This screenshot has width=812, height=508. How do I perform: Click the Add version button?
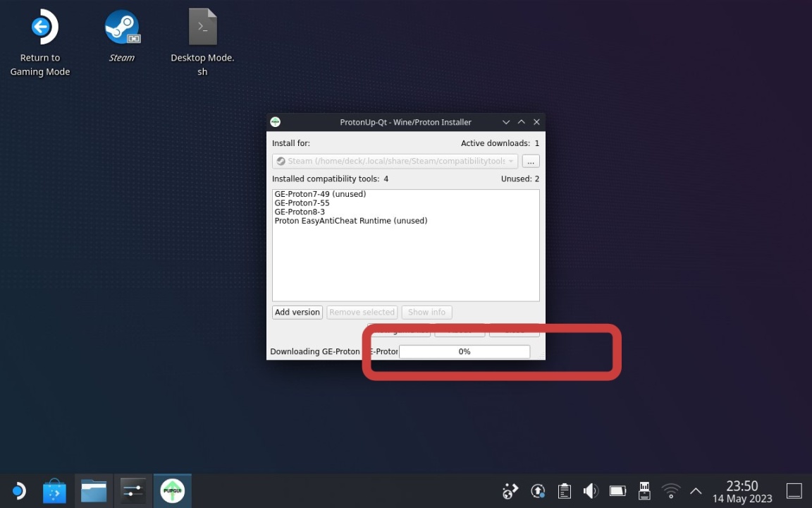(x=297, y=312)
